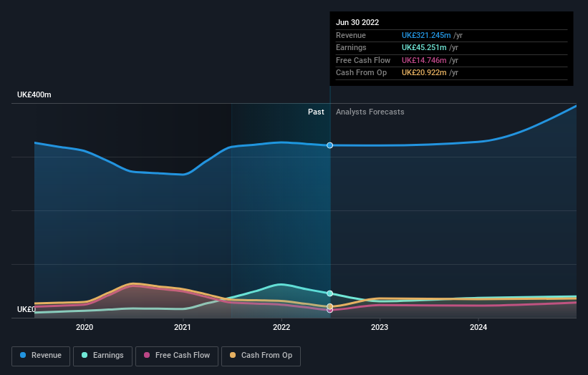588x375 pixels.
Task: Click the UK£45.251m earnings value
Action: point(424,47)
